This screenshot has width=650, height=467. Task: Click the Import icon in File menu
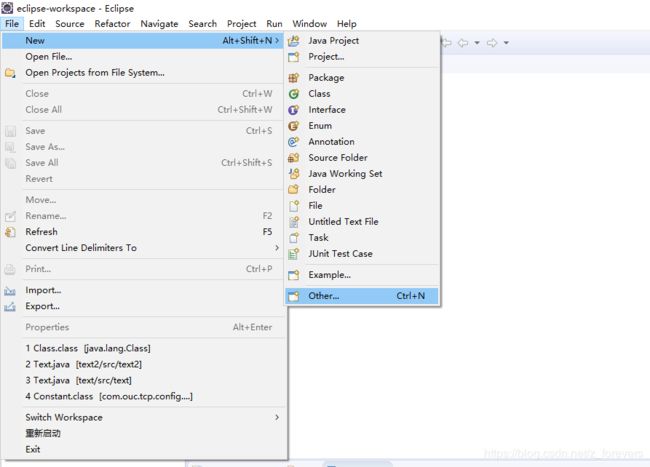pyautogui.click(x=10, y=290)
